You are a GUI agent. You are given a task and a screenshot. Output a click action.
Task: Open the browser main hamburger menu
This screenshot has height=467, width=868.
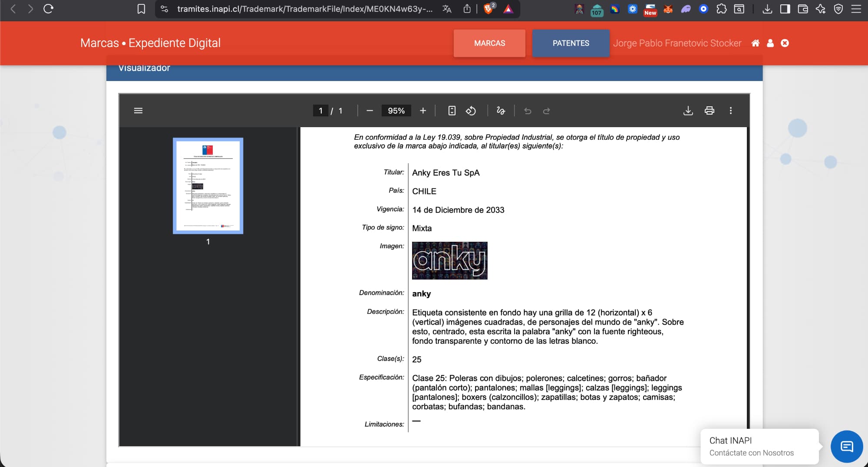pyautogui.click(x=856, y=9)
